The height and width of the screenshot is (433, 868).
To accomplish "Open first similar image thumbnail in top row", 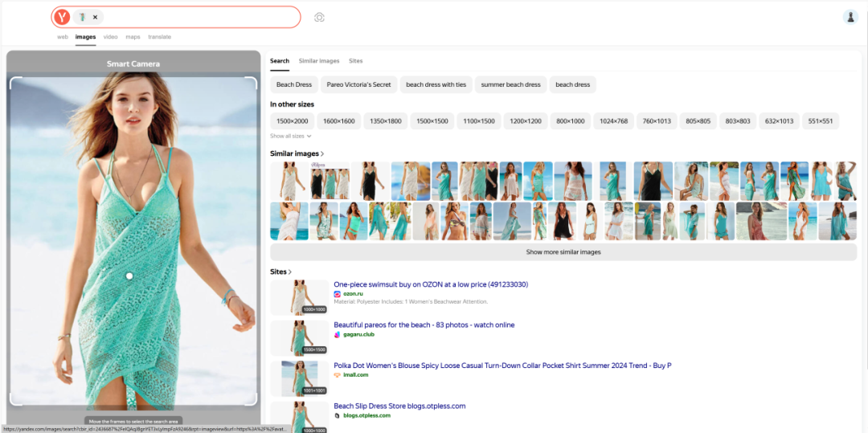I will pyautogui.click(x=289, y=181).
